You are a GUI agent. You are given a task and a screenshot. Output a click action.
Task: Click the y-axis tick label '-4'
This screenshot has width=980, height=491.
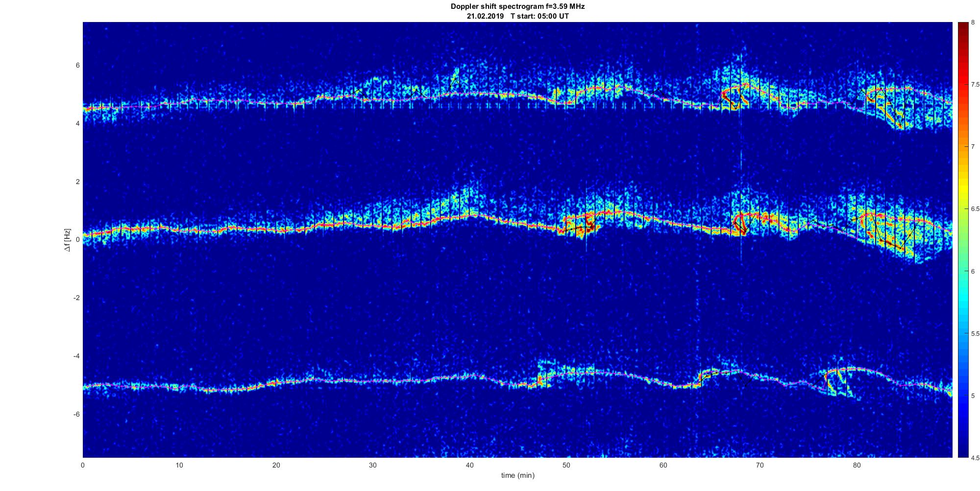coord(76,356)
